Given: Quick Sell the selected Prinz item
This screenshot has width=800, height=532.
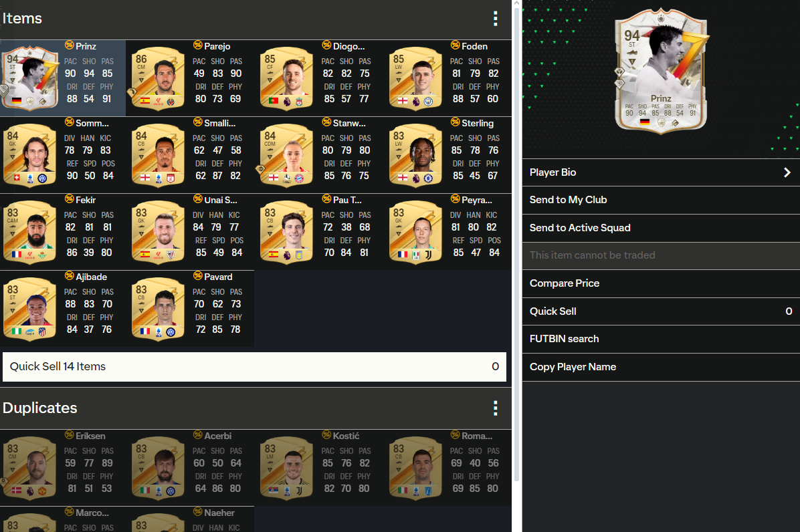Looking at the screenshot, I should pos(661,311).
